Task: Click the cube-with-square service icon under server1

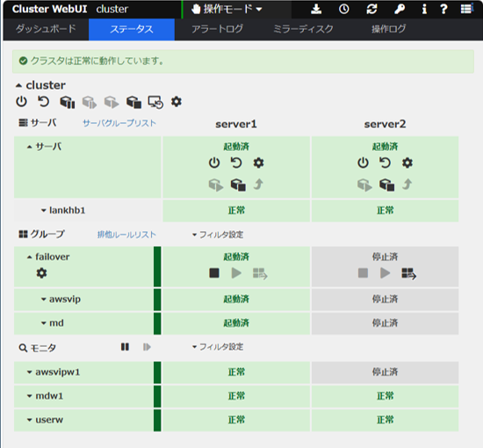Action: [x=238, y=184]
